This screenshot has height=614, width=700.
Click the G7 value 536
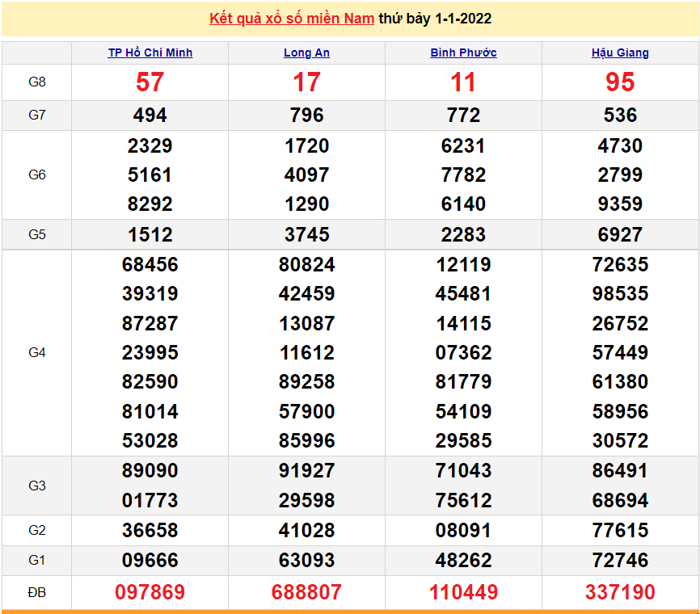click(x=620, y=115)
